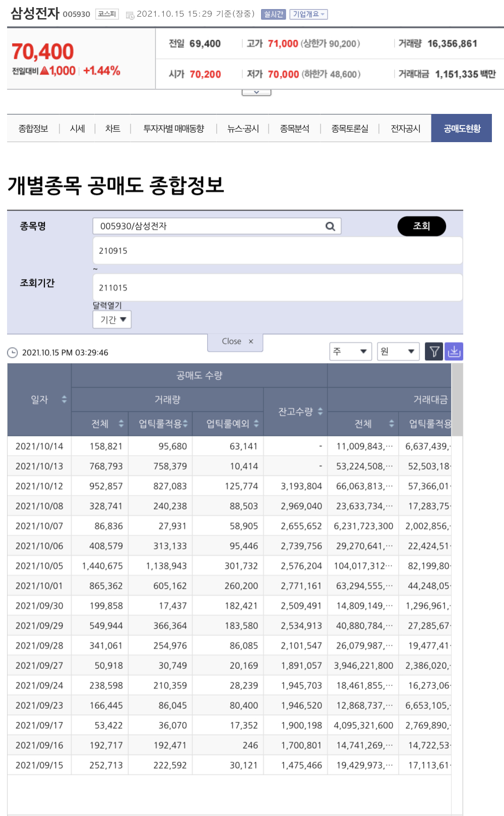Click the balance value 3,193,804
The image size is (504, 816).
click(x=301, y=486)
